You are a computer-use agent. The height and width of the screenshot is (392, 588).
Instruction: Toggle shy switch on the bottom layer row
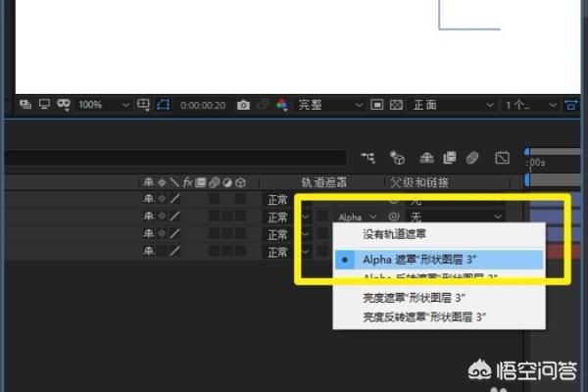pos(149,251)
